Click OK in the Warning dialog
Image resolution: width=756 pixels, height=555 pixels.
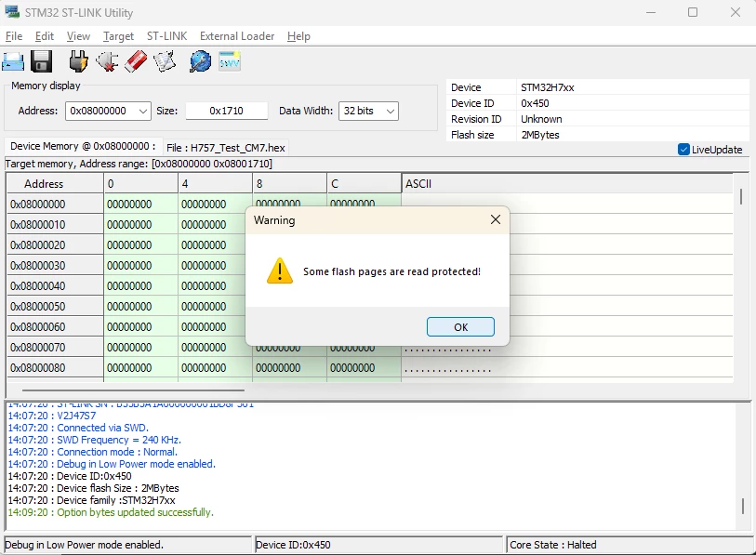(x=460, y=327)
